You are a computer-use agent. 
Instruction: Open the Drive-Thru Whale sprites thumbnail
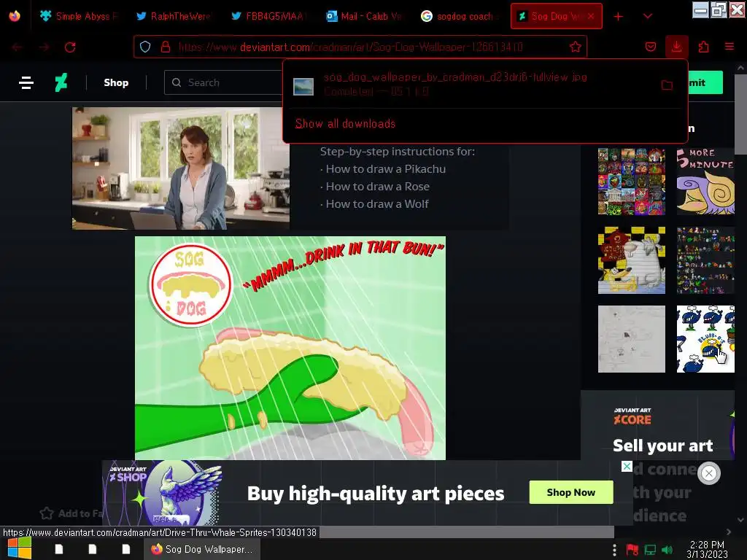coord(705,339)
